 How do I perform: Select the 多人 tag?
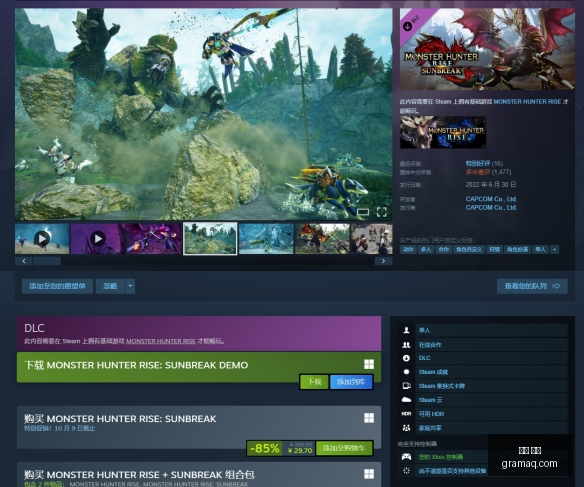[426, 249]
